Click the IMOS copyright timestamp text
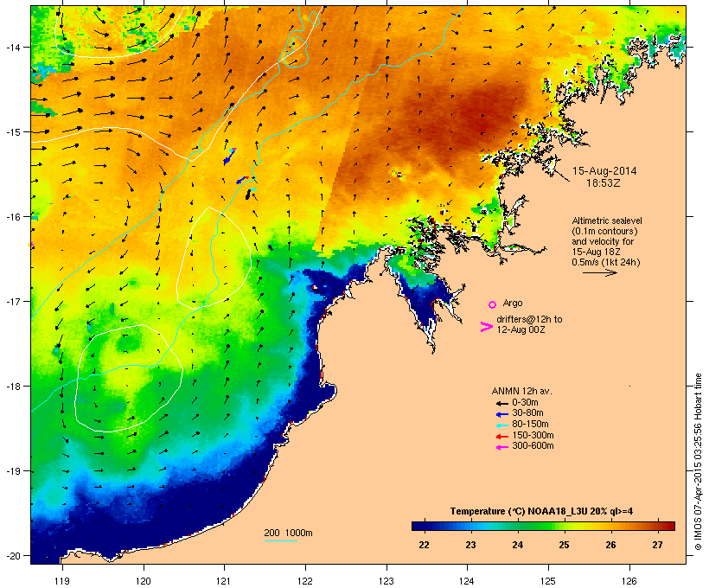709x588 pixels. tap(698, 462)
